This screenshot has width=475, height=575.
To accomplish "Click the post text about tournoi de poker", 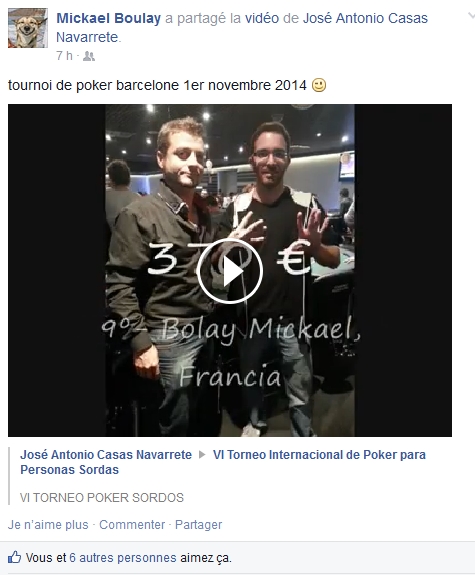I will click(x=157, y=85).
